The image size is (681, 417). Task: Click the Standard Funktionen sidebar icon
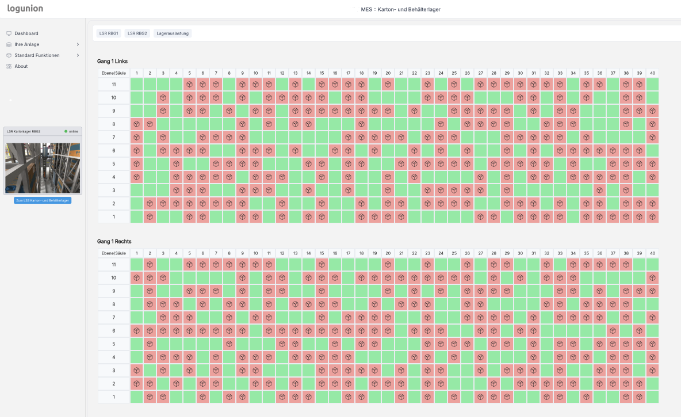(x=8, y=55)
